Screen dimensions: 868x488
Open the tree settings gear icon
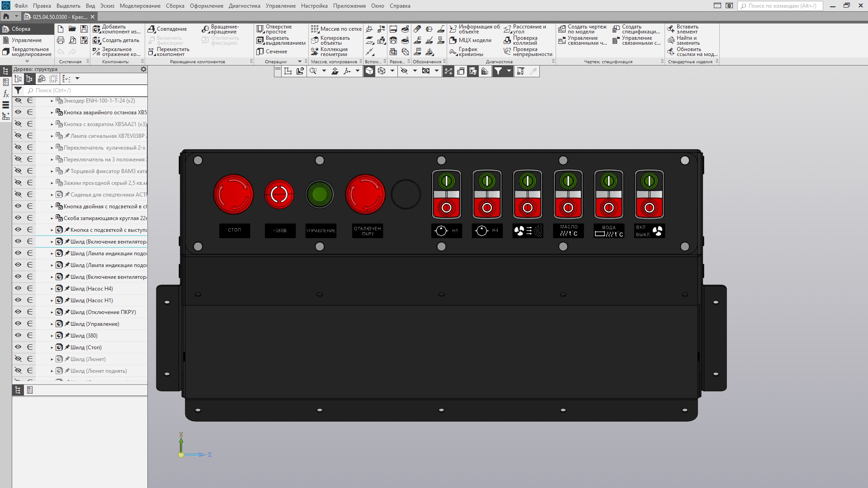pyautogui.click(x=143, y=69)
